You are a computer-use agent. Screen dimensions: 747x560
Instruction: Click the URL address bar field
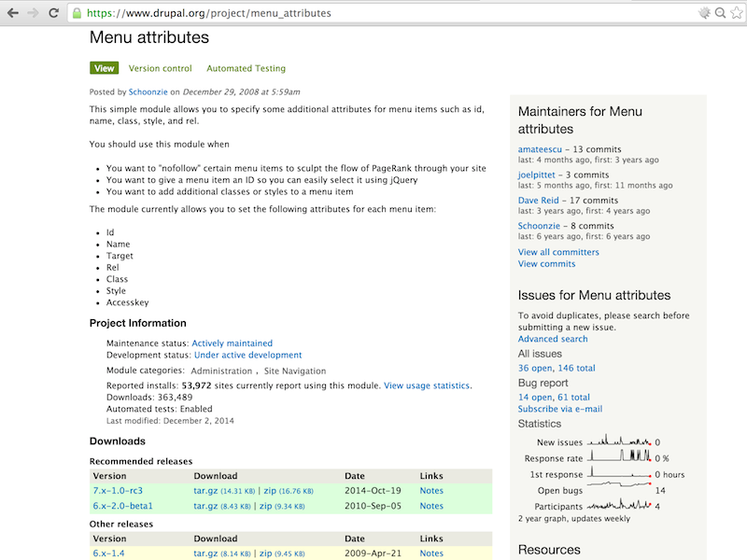coord(373,13)
